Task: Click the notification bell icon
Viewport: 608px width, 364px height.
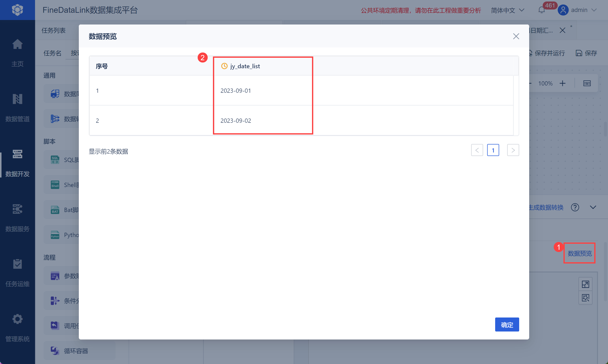Action: pyautogui.click(x=541, y=10)
